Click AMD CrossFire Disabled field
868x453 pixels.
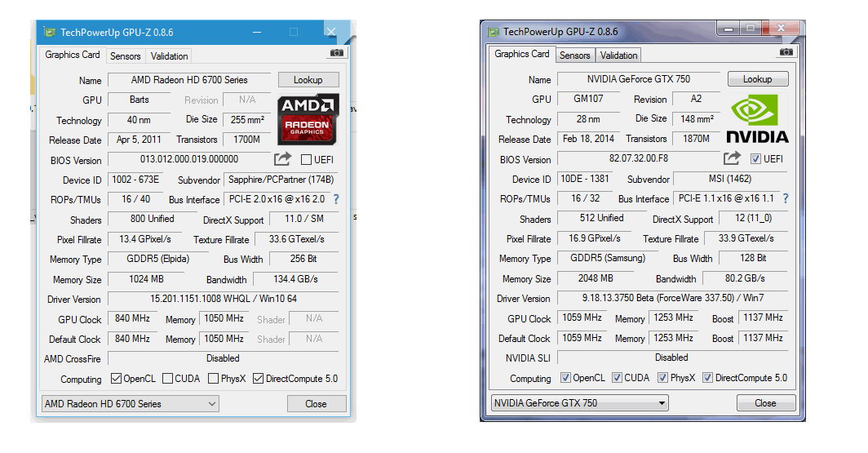click(223, 358)
